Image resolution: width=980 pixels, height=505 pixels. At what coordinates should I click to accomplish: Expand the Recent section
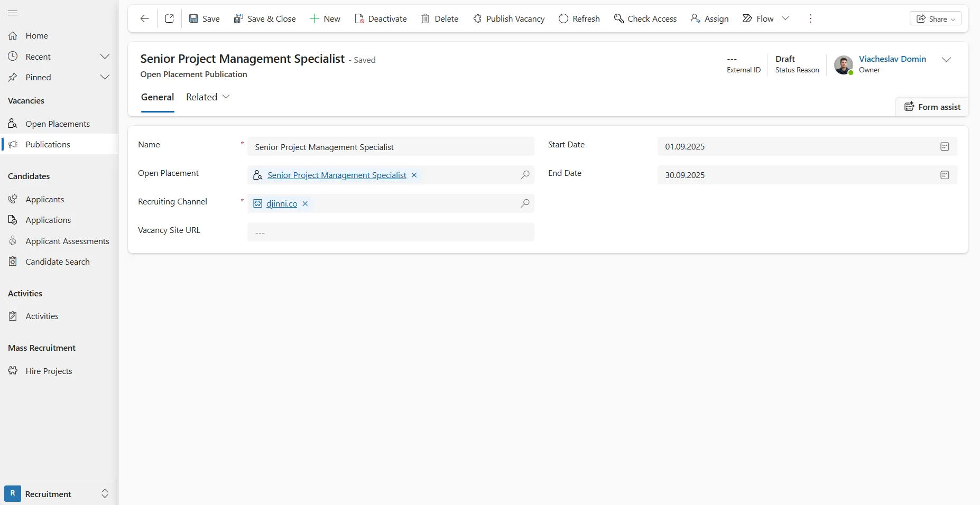coord(105,57)
